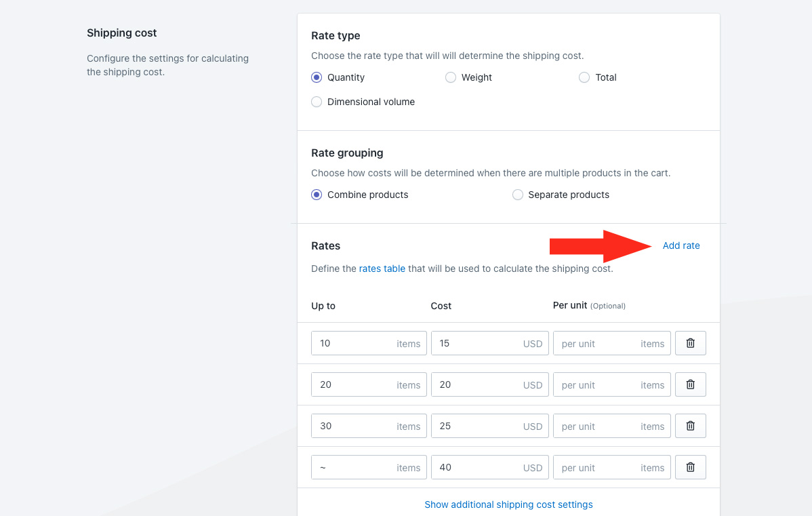Edit the Cost field showing 25 USD
This screenshot has width=812, height=516.
(474, 426)
